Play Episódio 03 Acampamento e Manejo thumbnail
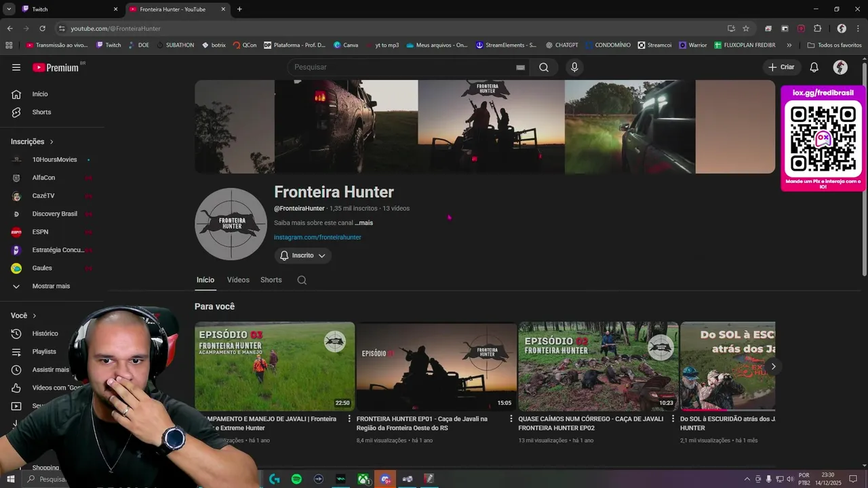The height and width of the screenshot is (488, 868). tap(275, 367)
